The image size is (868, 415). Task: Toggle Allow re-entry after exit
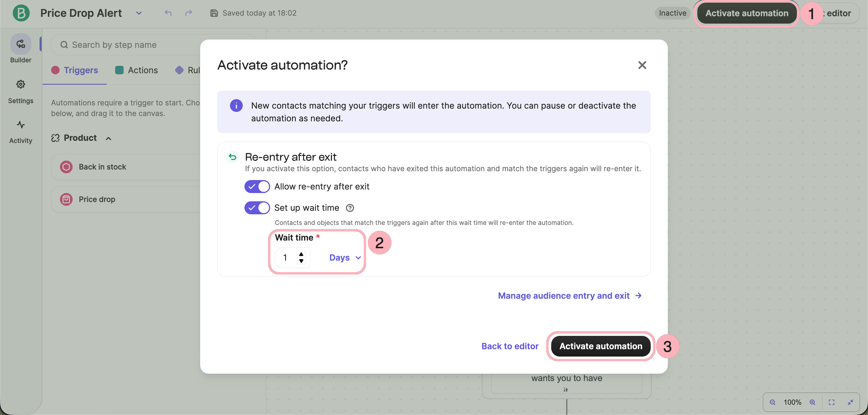click(257, 186)
